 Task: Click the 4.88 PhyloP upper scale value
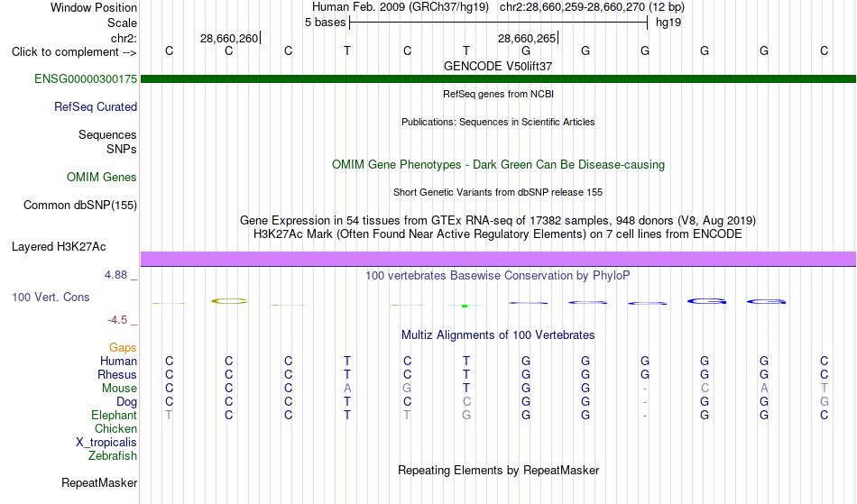(115, 275)
